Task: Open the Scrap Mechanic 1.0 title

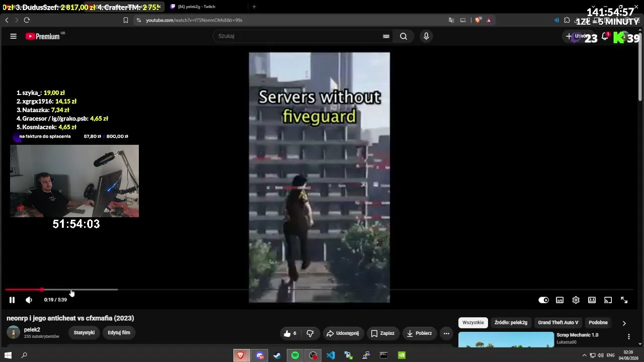Action: coord(578,335)
